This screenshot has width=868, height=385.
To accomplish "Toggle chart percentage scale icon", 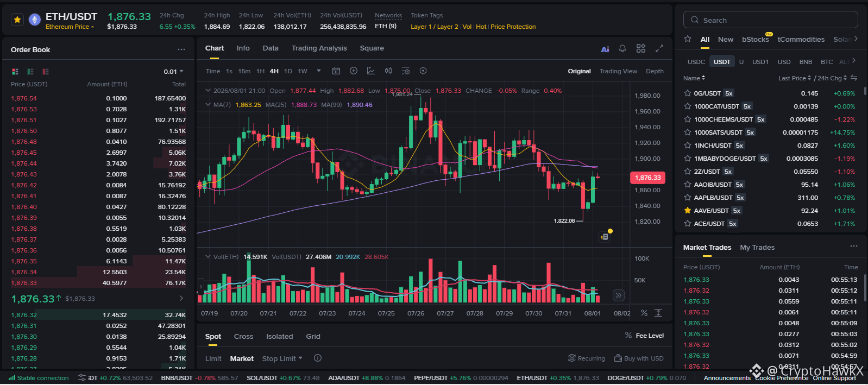I will pos(644,313).
